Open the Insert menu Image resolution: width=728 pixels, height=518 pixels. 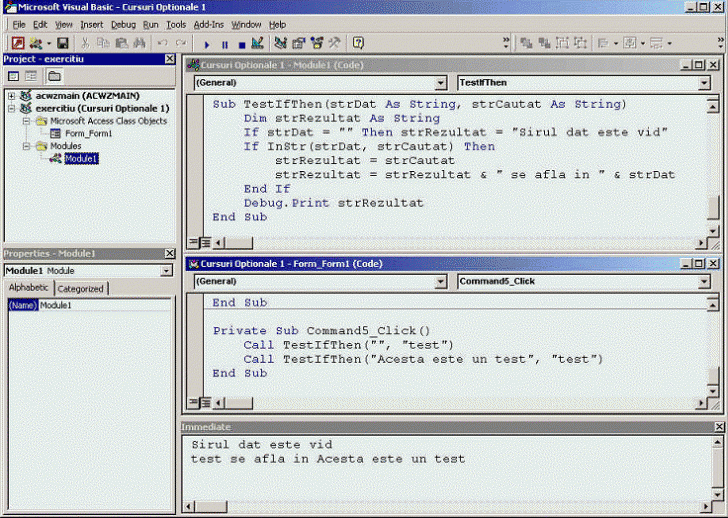pyautogui.click(x=91, y=25)
